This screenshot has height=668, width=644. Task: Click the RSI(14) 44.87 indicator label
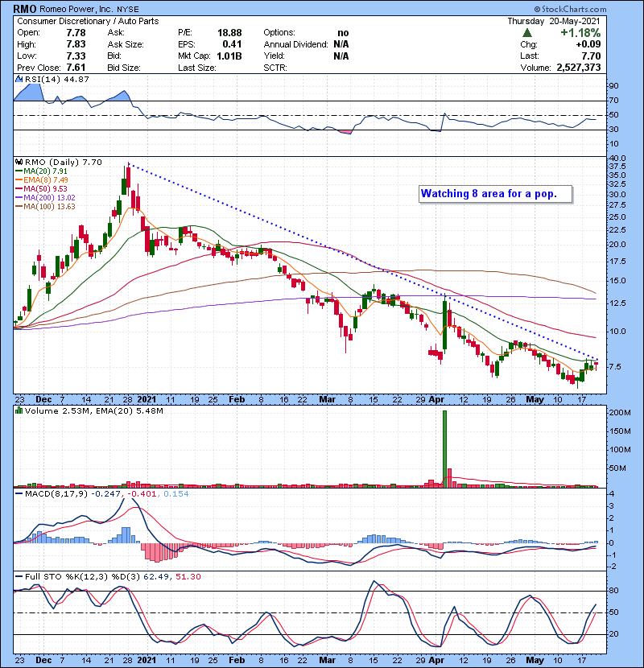(56, 79)
